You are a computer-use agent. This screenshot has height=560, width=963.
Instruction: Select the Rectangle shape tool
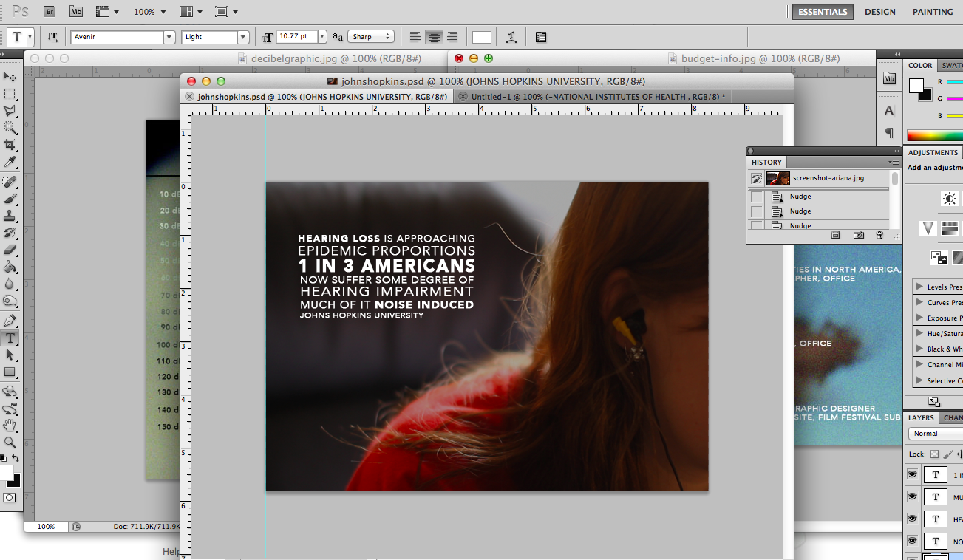pyautogui.click(x=10, y=372)
